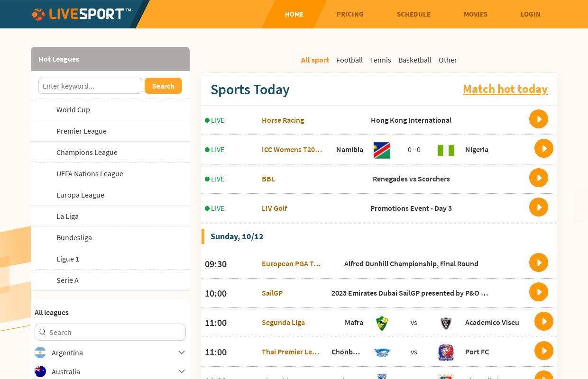Switch to the Tennis sport tab
Image resolution: width=588 pixels, height=379 pixels.
(380, 60)
